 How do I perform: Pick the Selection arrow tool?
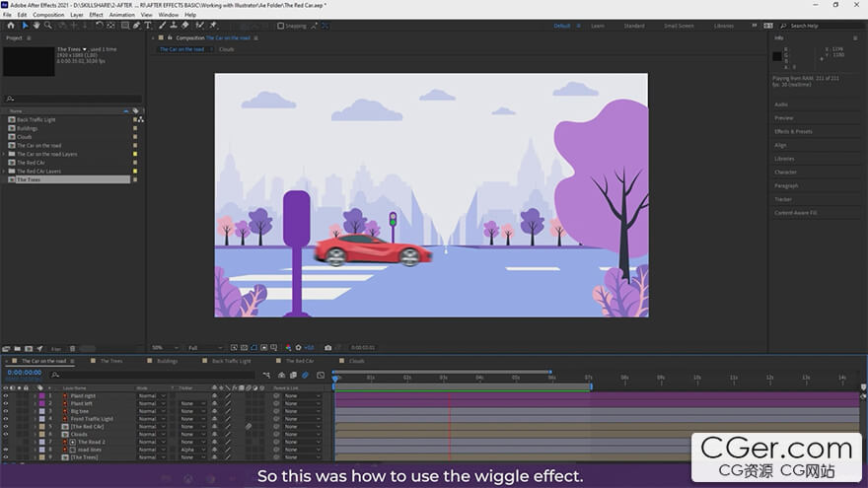(25, 26)
